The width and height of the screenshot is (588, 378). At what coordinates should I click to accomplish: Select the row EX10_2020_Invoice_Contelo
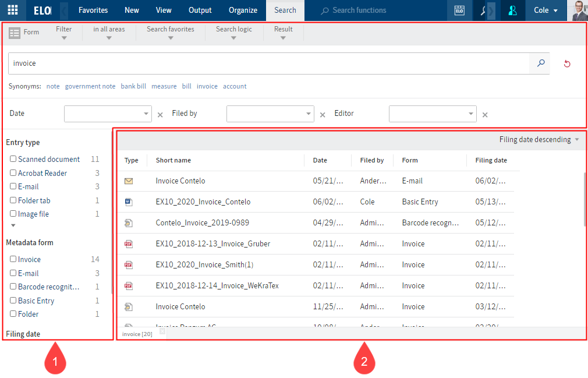316,202
